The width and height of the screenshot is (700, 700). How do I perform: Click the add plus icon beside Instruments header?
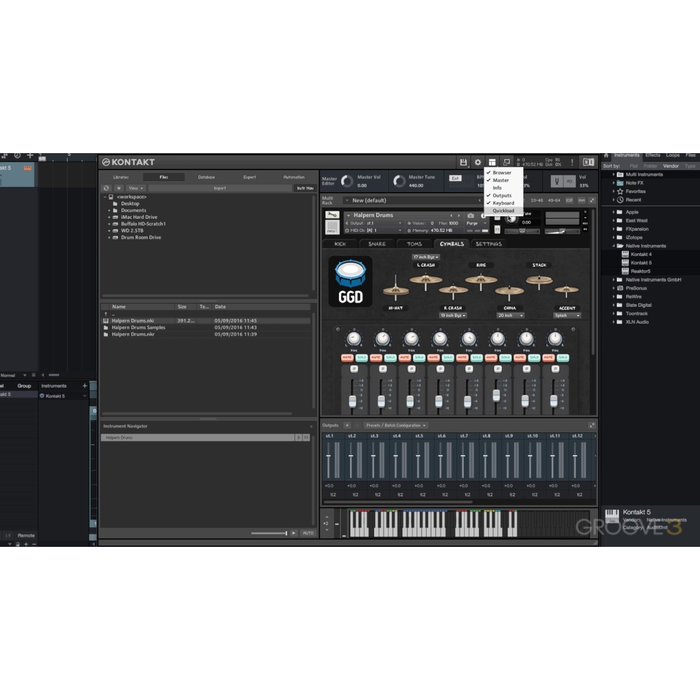[84, 386]
